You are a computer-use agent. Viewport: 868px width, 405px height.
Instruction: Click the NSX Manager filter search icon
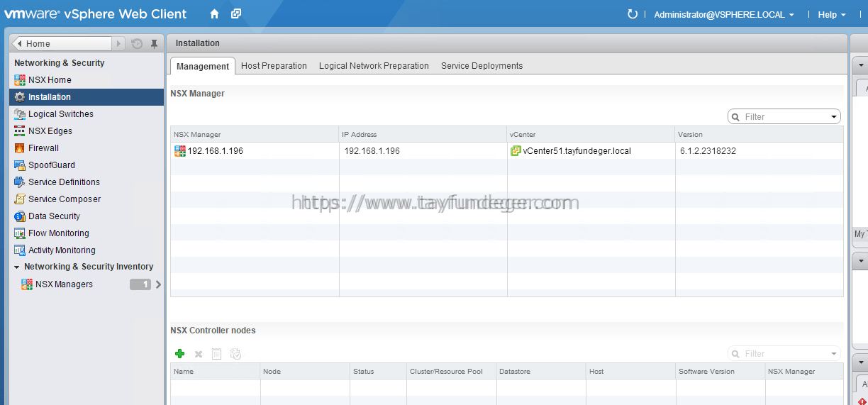click(x=736, y=117)
